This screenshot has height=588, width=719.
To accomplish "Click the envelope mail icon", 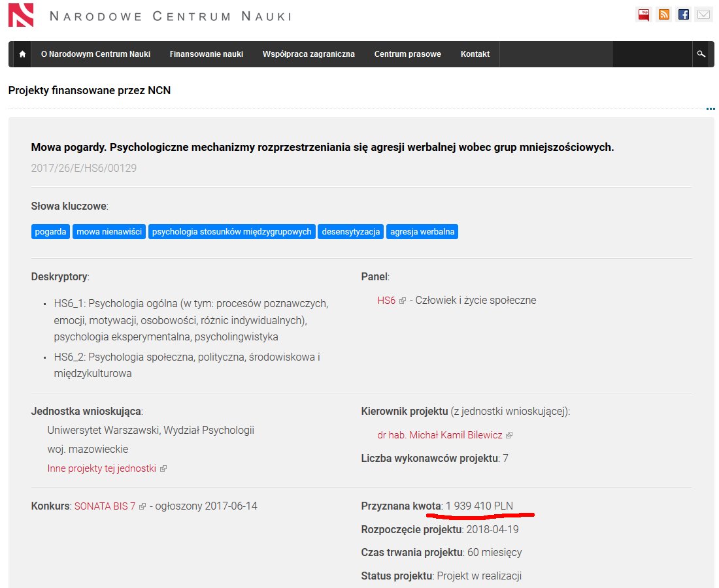I will coord(703,14).
